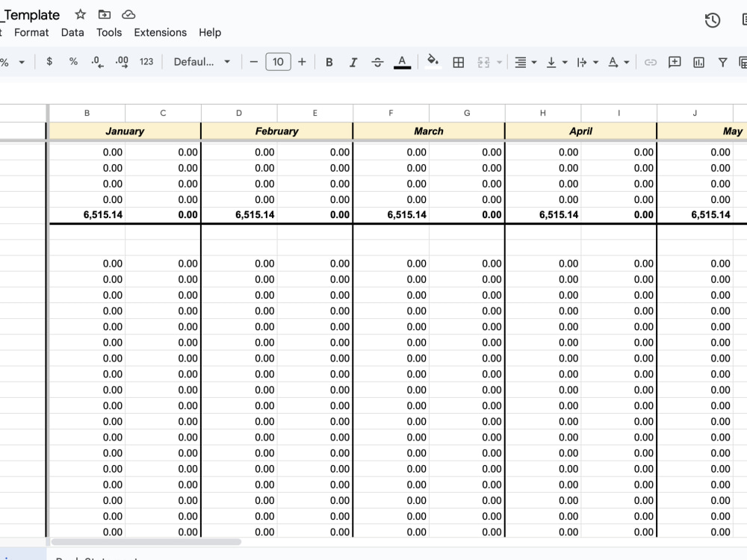Open vertical align dropdown

557,62
